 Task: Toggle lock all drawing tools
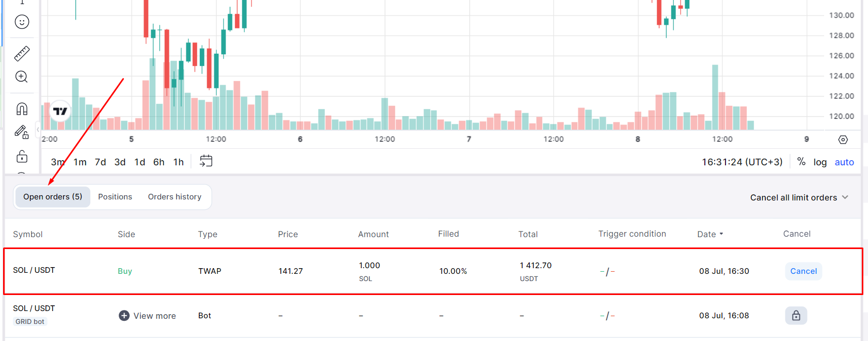tap(22, 156)
